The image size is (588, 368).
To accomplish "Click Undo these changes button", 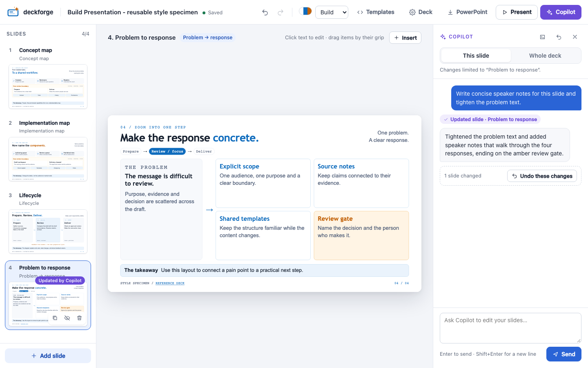I will [x=542, y=176].
